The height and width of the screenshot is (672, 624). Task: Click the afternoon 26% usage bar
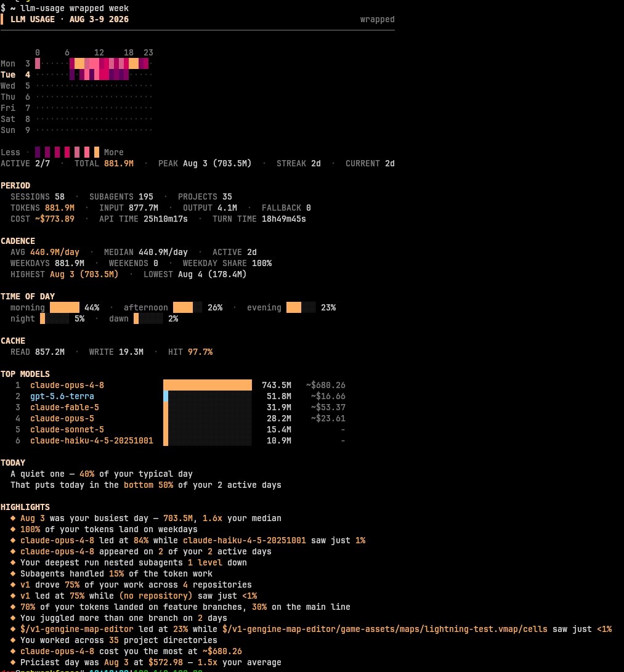(x=188, y=308)
